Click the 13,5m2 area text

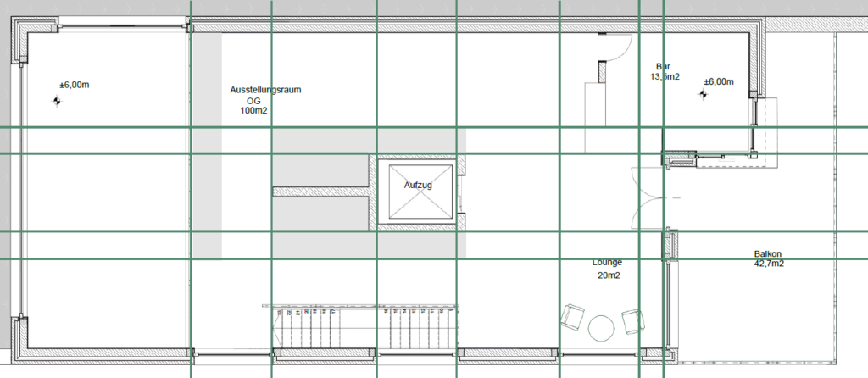[x=665, y=77]
